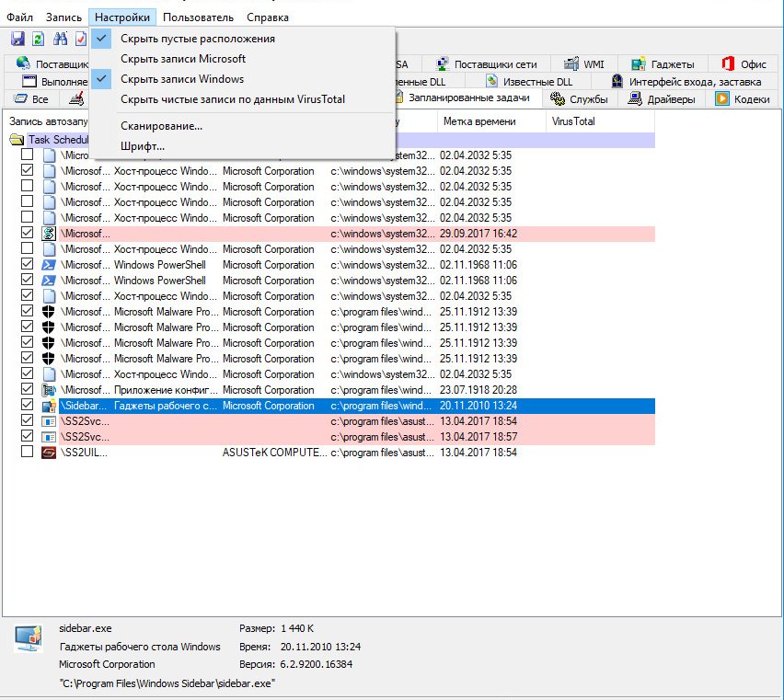The width and height of the screenshot is (784, 700).
Task: Sort by the Метка времени column header
Action: click(491, 121)
